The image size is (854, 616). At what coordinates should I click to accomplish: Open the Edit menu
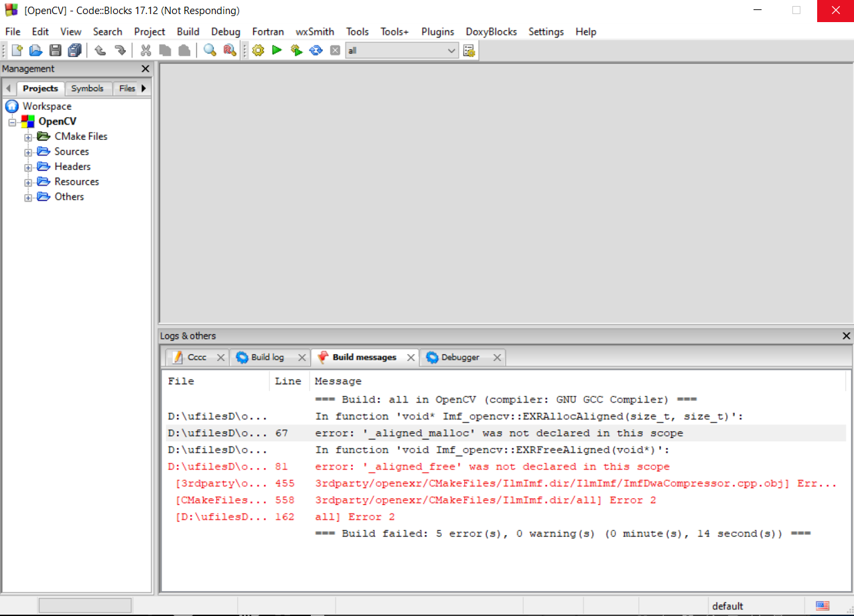[x=40, y=31]
